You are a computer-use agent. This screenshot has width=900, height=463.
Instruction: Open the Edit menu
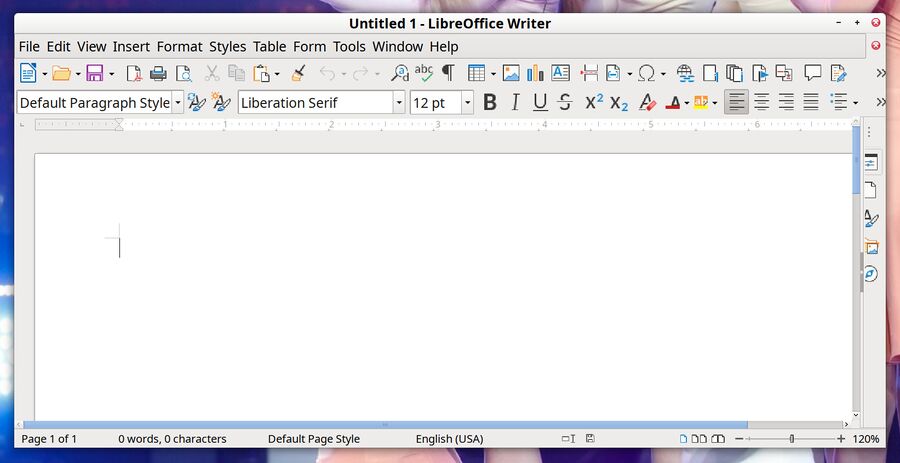coord(58,46)
